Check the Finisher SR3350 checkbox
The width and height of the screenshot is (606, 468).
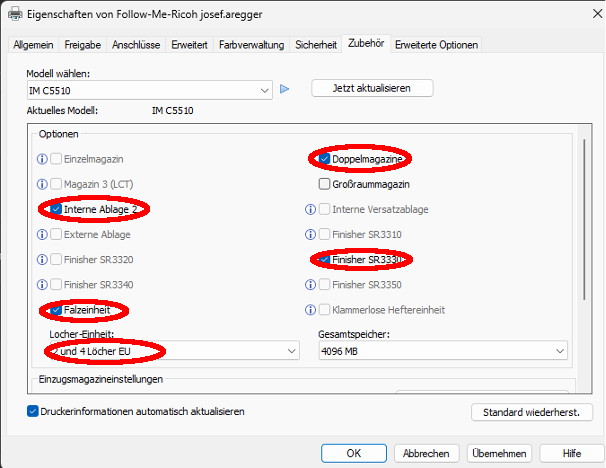pos(324,284)
